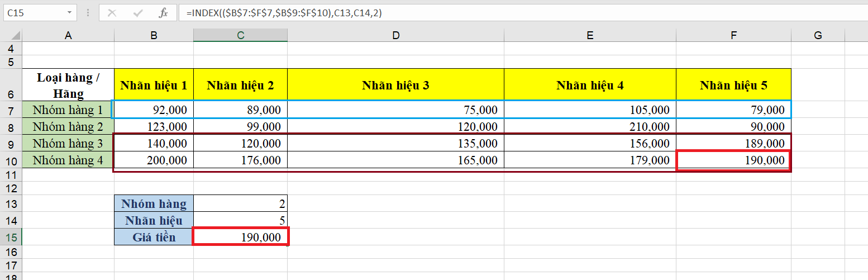868x280 pixels.
Task: Select column A header
Action: 68,35
